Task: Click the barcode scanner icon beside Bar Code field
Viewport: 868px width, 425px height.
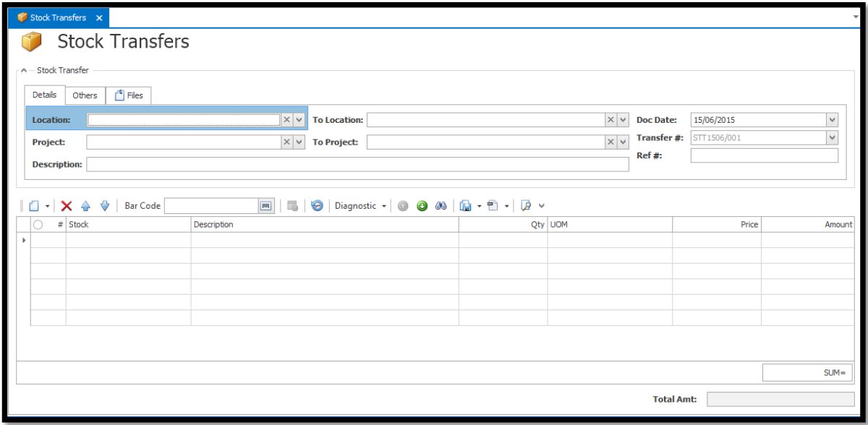Action: 265,205
